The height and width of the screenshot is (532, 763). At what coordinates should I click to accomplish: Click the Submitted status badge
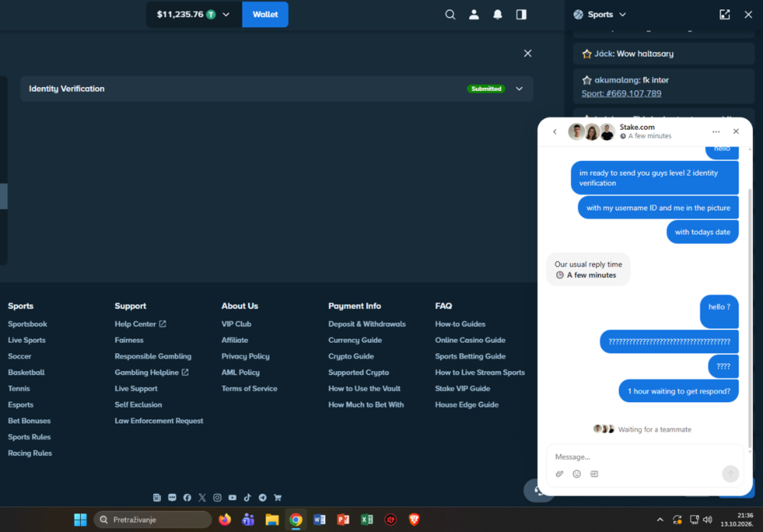486,89
